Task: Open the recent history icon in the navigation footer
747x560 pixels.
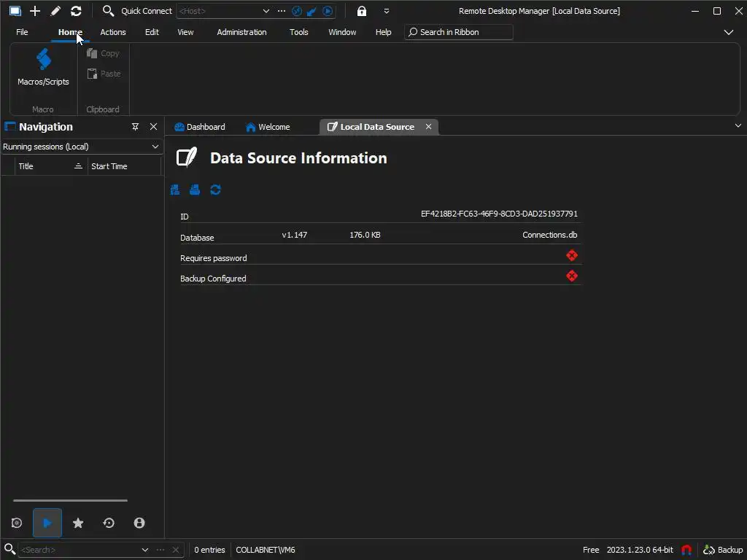Action: (109, 523)
